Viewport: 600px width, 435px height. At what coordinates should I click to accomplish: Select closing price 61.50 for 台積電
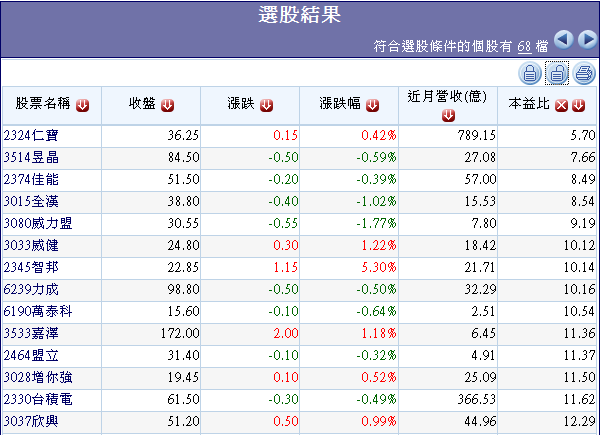coord(183,399)
